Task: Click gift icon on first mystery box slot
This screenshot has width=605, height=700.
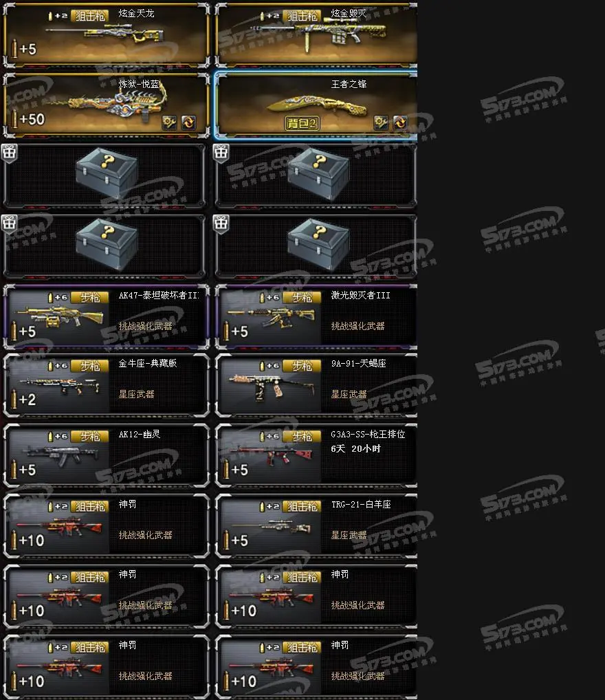Action: tap(10, 152)
